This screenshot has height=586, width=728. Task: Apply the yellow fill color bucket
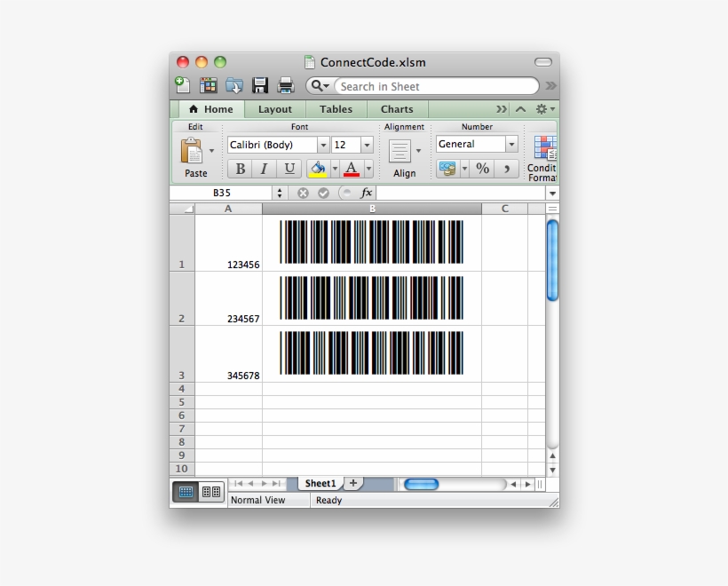pyautogui.click(x=318, y=169)
